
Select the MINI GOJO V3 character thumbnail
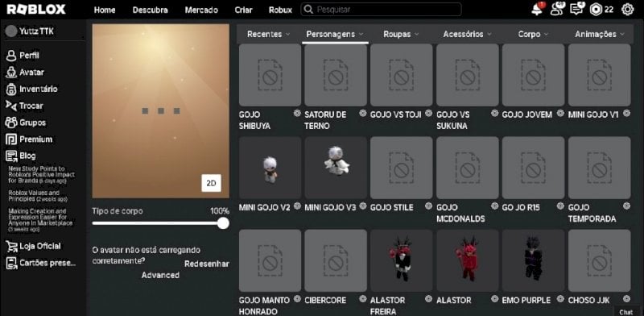coord(336,168)
